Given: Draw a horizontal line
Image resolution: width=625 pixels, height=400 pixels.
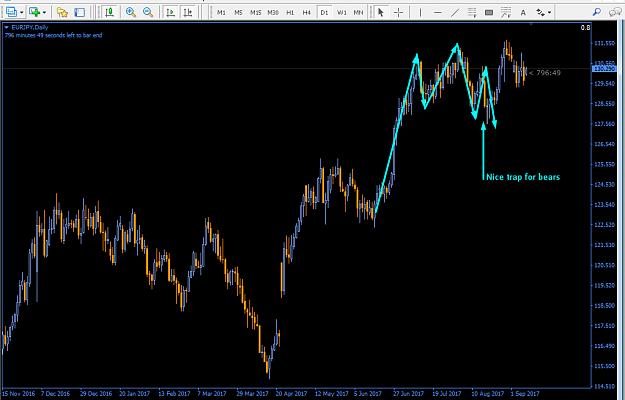Looking at the screenshot, I should click(438, 13).
